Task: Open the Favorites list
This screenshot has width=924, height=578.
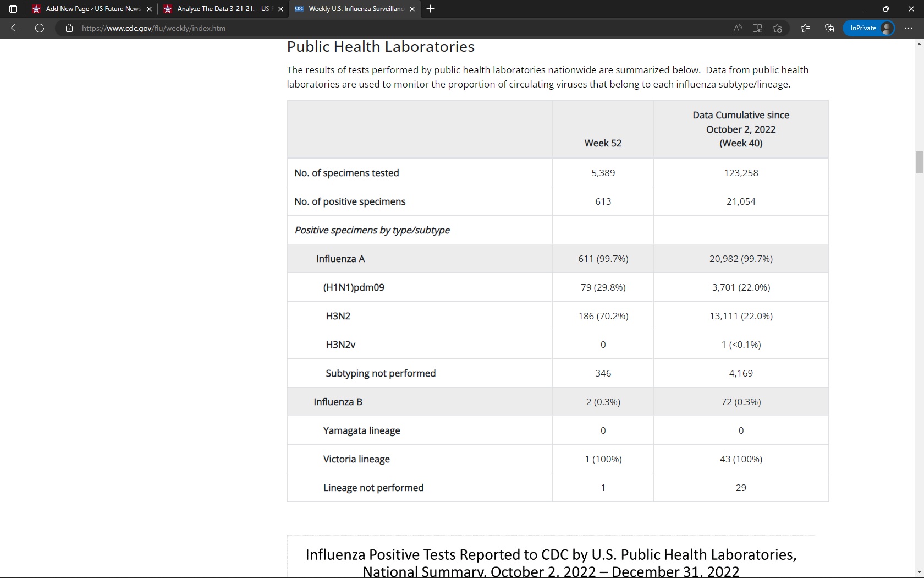Action: coord(805,28)
